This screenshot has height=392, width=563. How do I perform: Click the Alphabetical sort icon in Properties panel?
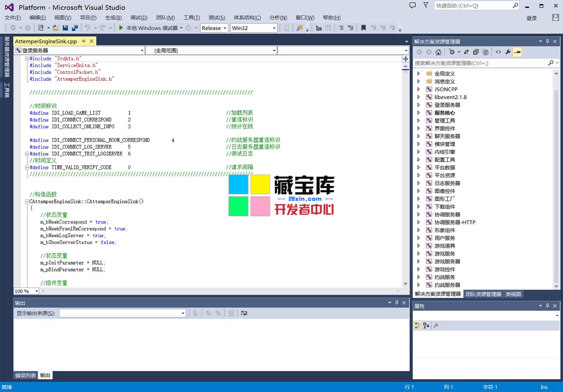coord(426,325)
